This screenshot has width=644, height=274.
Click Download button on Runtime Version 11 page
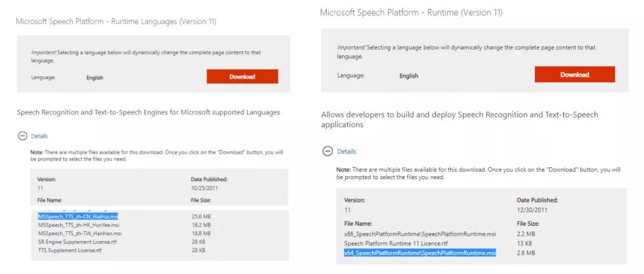click(575, 75)
